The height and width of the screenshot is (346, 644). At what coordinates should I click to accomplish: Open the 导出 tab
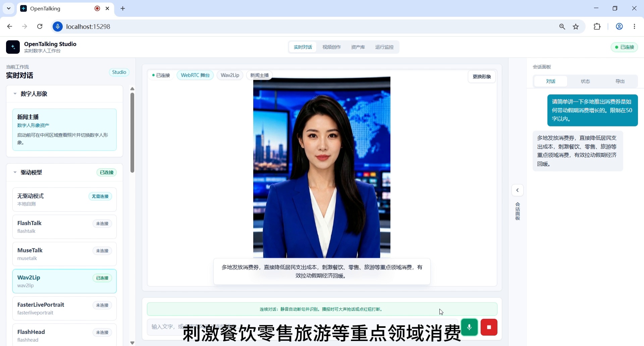click(620, 81)
